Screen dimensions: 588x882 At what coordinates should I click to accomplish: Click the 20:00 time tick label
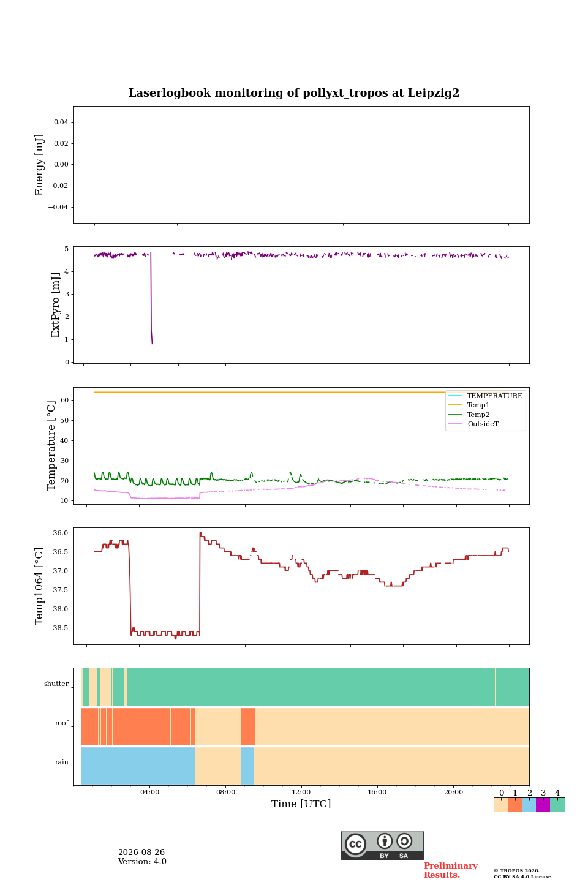tap(453, 792)
